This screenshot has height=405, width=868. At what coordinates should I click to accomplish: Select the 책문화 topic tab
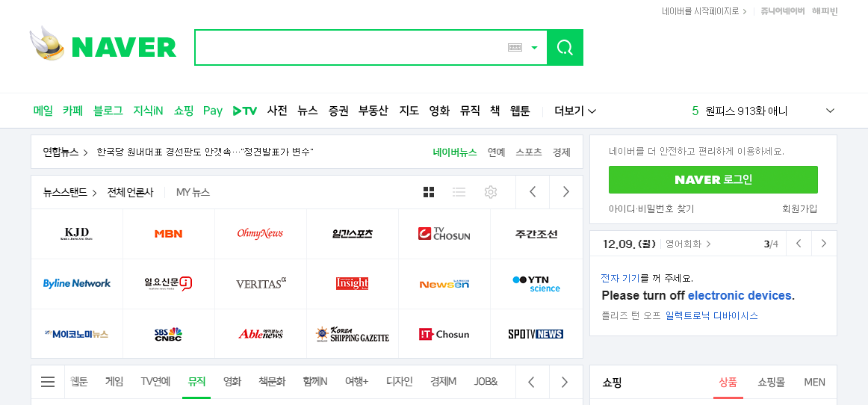click(x=272, y=382)
